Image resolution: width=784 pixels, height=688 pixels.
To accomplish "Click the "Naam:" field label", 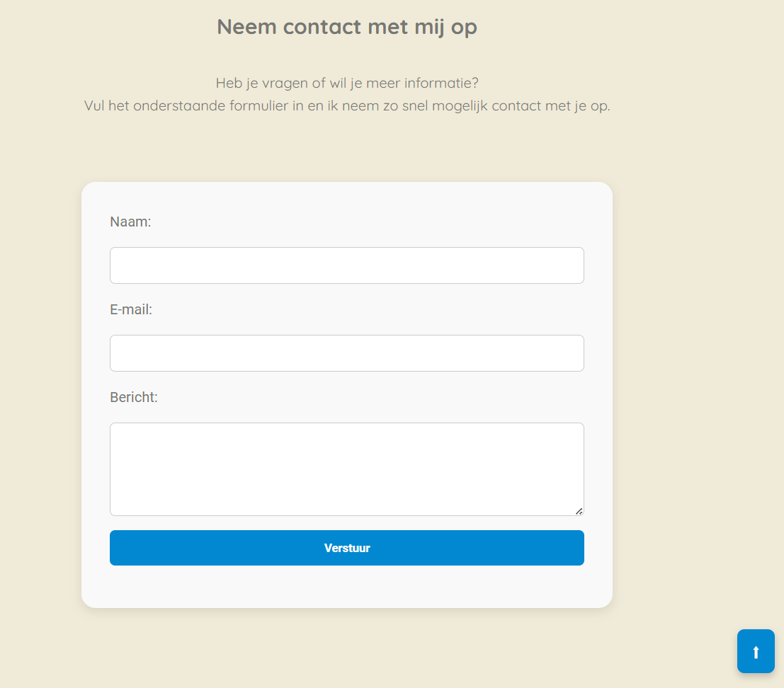I will pos(131,222).
